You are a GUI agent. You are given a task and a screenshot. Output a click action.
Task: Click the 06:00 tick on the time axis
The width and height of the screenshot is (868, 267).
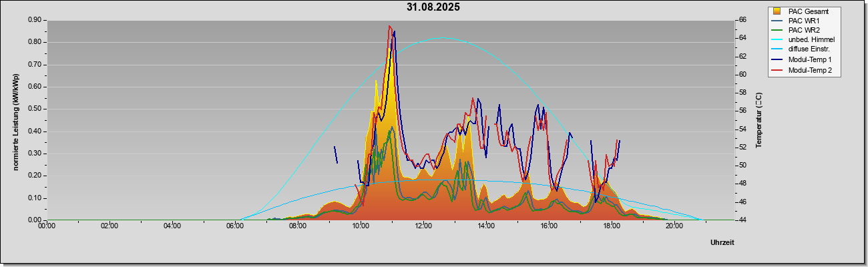point(235,226)
